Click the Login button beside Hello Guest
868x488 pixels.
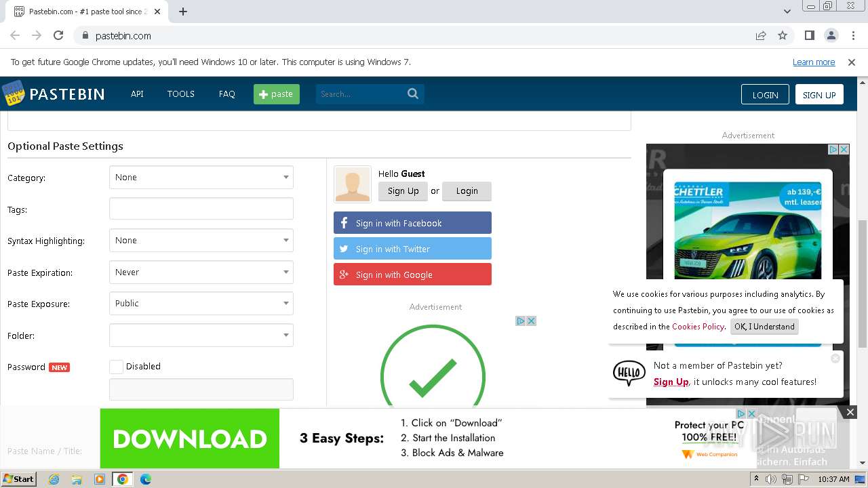coord(467,191)
